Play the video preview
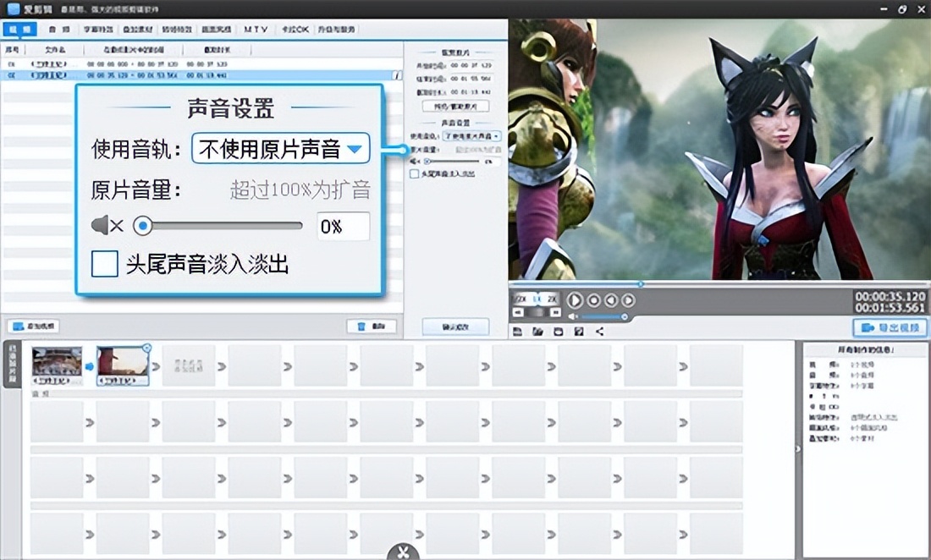Image resolution: width=931 pixels, height=560 pixels. pyautogui.click(x=574, y=300)
